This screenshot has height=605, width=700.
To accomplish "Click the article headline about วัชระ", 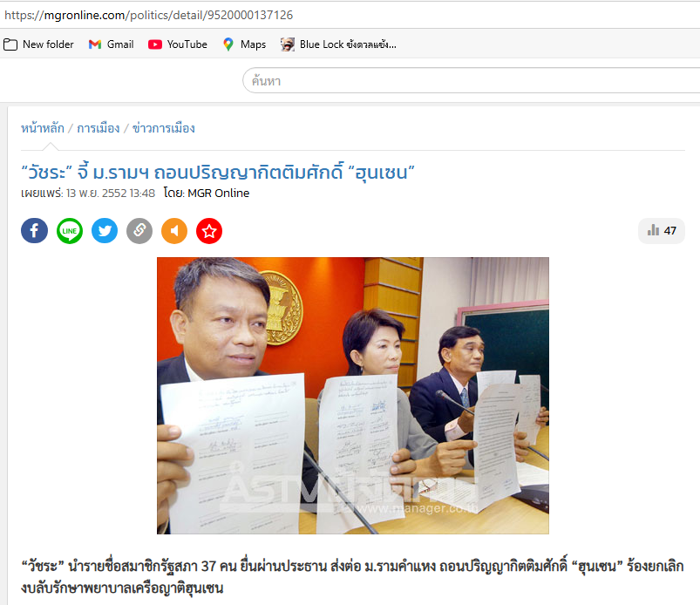I will click(x=218, y=172).
